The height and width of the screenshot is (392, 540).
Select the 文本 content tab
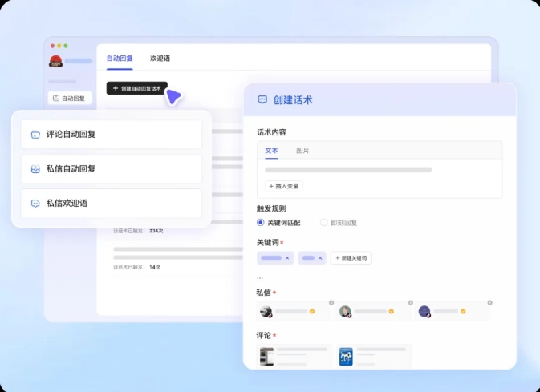271,151
